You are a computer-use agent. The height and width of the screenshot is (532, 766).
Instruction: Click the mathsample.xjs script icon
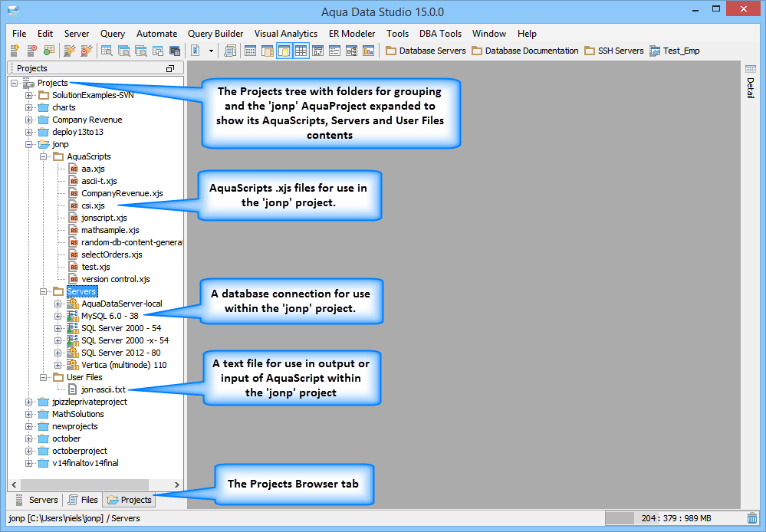pos(73,230)
